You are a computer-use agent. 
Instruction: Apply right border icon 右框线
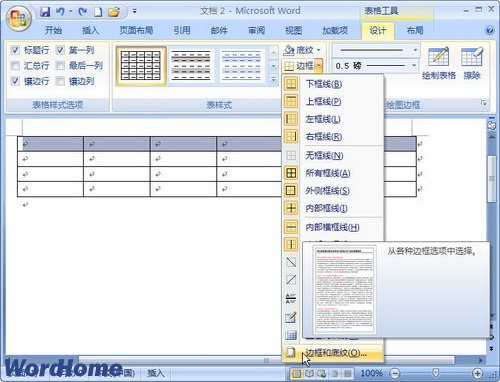pyautogui.click(x=291, y=136)
